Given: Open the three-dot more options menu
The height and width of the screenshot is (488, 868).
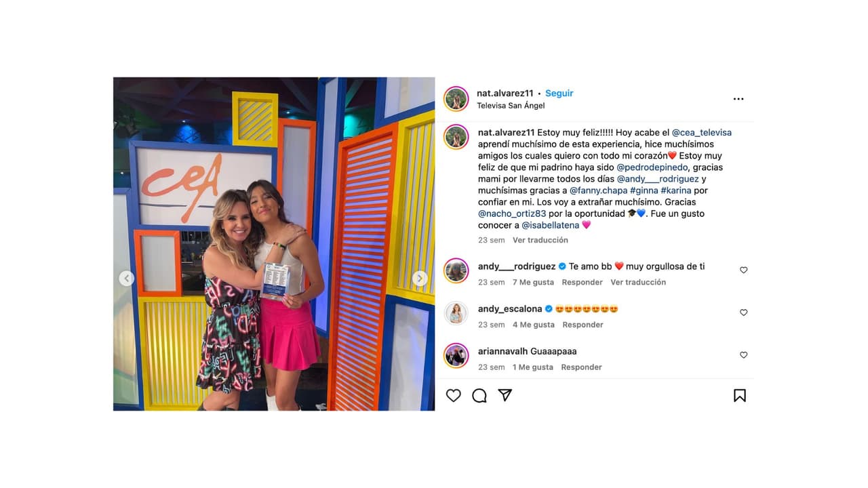Looking at the screenshot, I should point(738,99).
